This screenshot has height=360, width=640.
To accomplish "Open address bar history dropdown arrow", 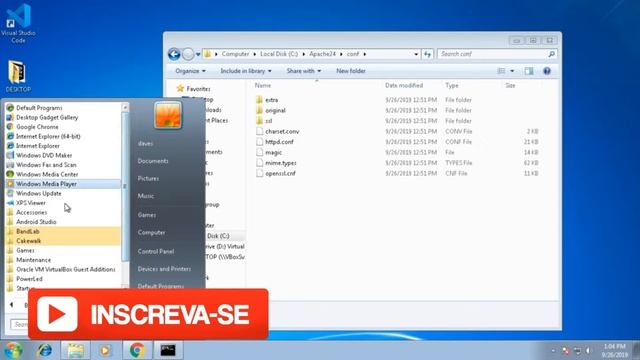I will click(x=416, y=54).
